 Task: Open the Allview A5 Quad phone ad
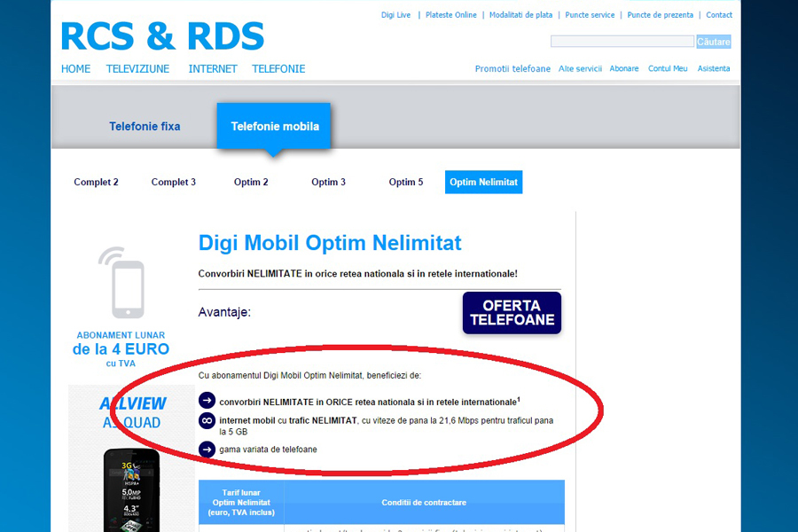coord(131,458)
